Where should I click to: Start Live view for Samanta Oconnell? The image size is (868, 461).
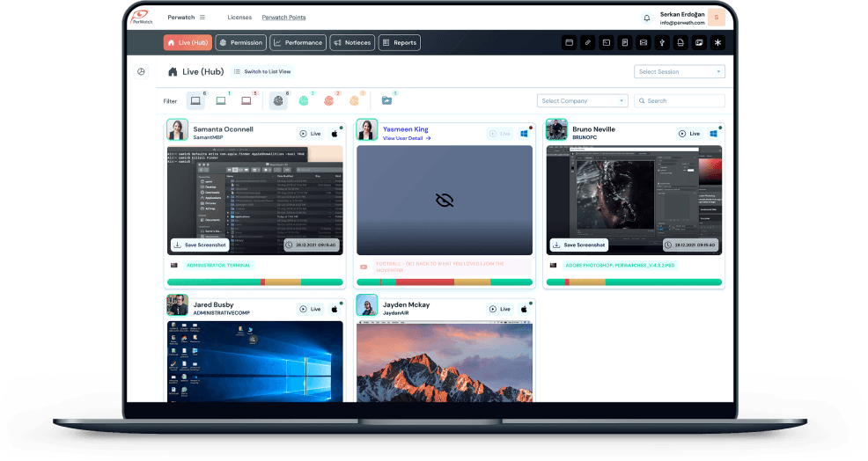310,134
